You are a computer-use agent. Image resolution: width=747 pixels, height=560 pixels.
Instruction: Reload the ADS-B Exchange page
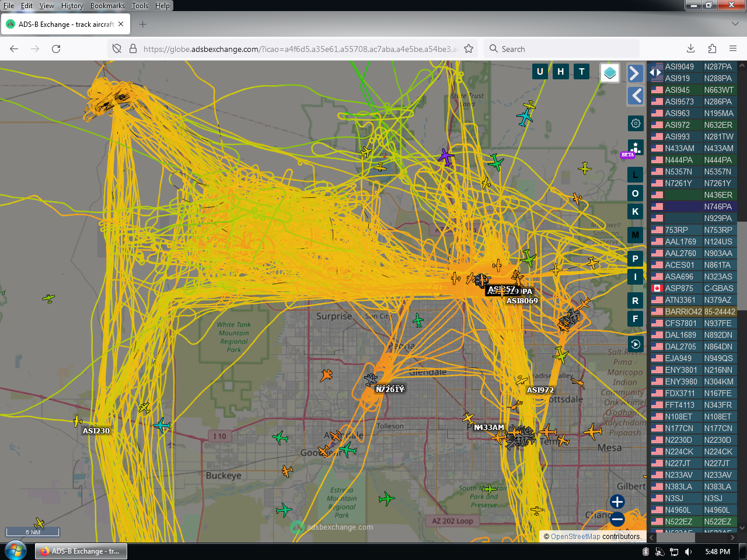[x=56, y=49]
